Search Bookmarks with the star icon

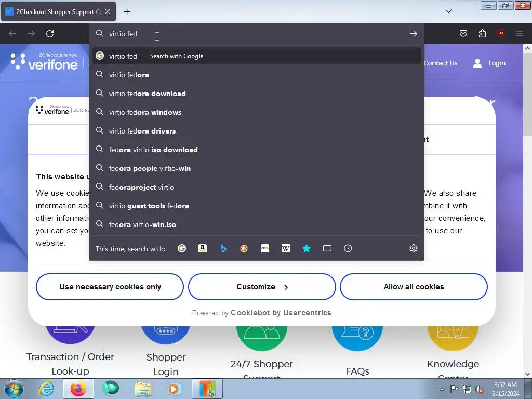coord(307,248)
